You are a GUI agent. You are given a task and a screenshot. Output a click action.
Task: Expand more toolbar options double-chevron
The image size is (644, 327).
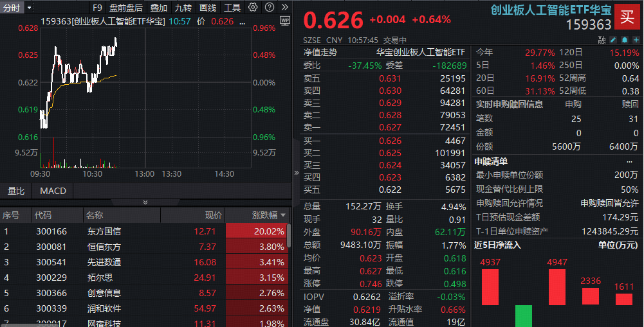point(284,7)
